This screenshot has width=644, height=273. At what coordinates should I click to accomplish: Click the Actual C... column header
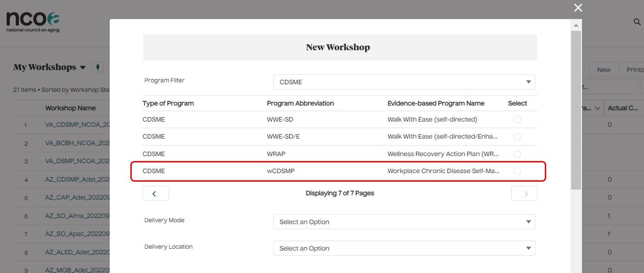pyautogui.click(x=623, y=108)
